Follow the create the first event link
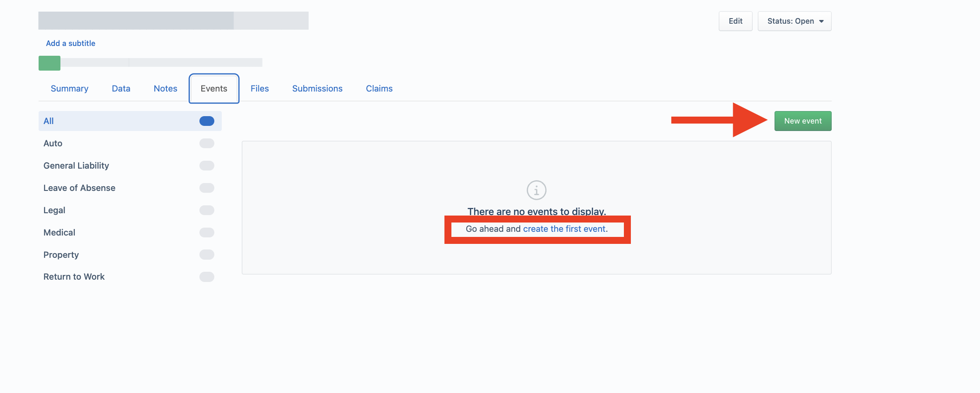 coord(564,229)
